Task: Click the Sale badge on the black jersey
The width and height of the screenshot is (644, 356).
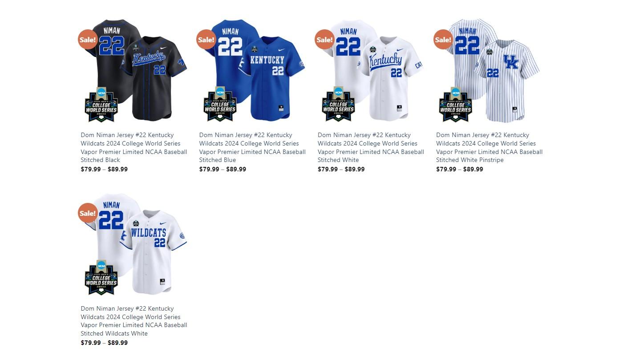Action: coord(88,39)
